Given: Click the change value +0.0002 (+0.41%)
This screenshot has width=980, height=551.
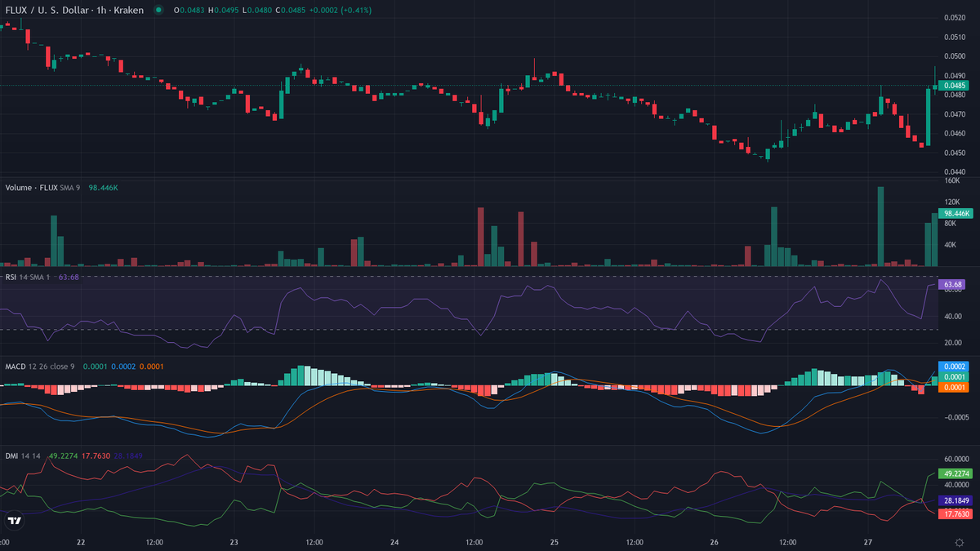Looking at the screenshot, I should click(x=342, y=10).
